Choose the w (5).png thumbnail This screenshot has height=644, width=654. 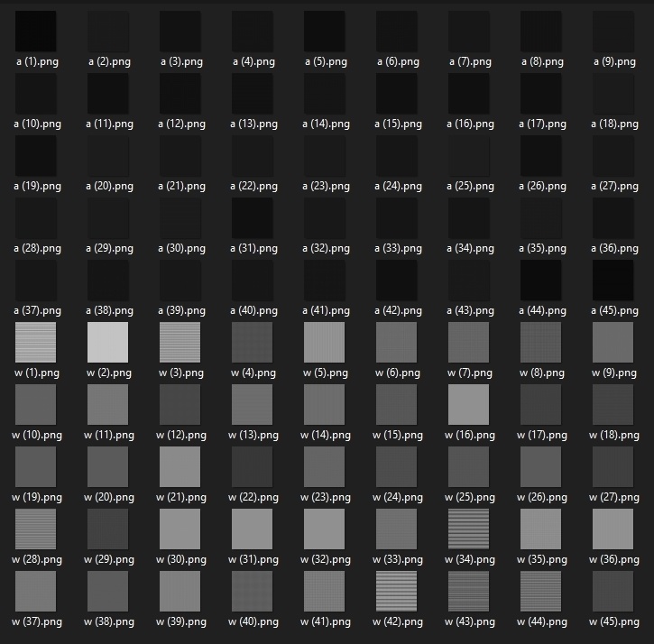coord(324,342)
